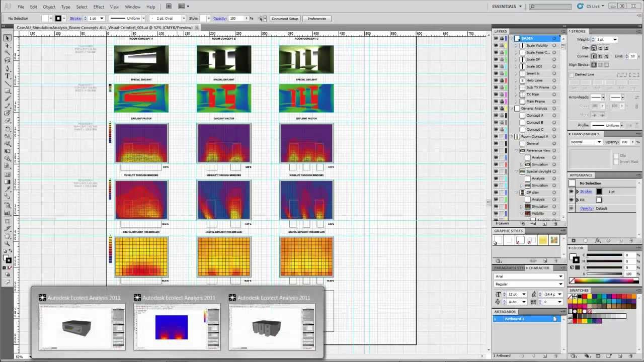Image resolution: width=644 pixels, height=362 pixels.
Task: Click the Stroke link in Appearance panel
Action: 586,192
